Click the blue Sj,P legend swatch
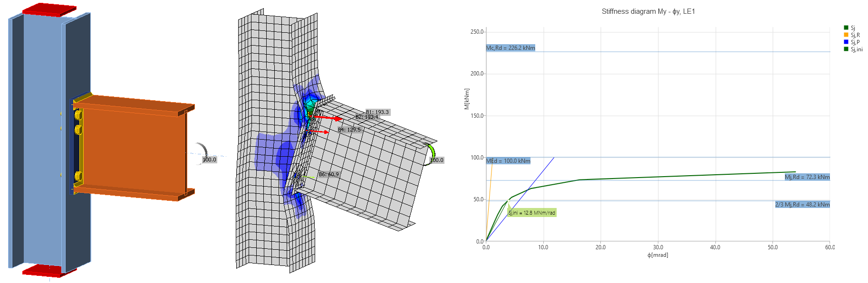Viewport: 868px width, 283px height. (846, 42)
